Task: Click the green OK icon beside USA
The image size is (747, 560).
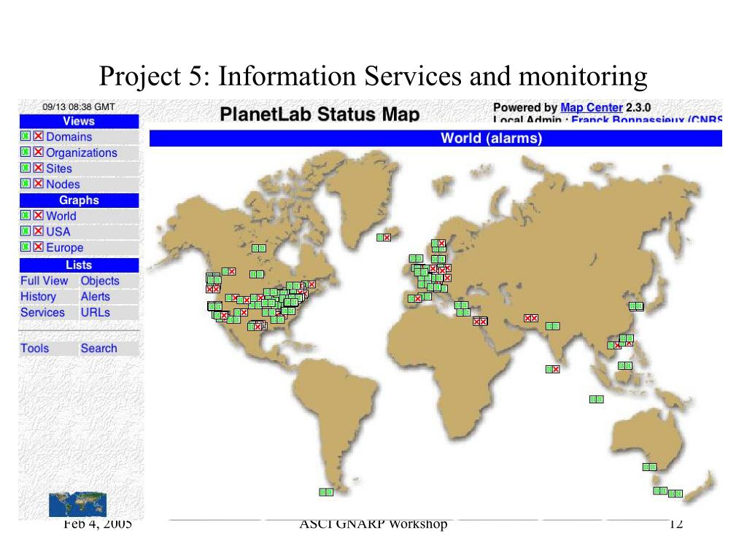Action: pos(26,231)
